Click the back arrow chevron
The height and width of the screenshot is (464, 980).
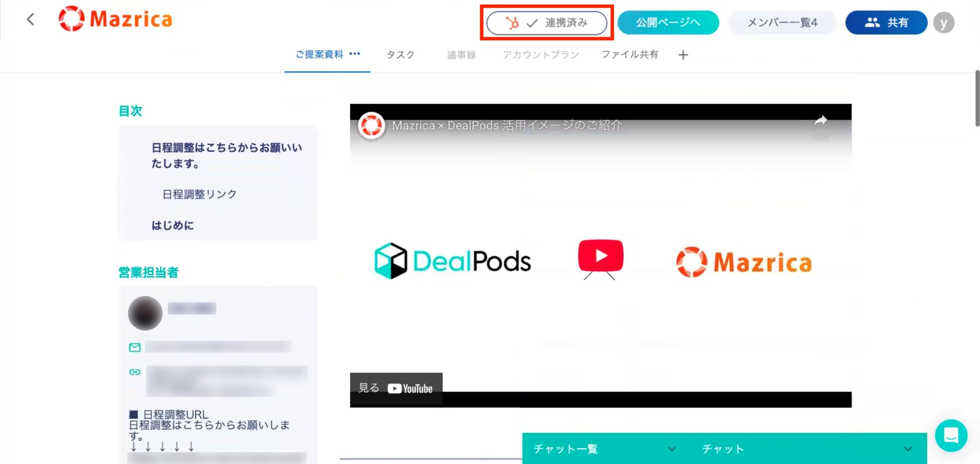[31, 20]
